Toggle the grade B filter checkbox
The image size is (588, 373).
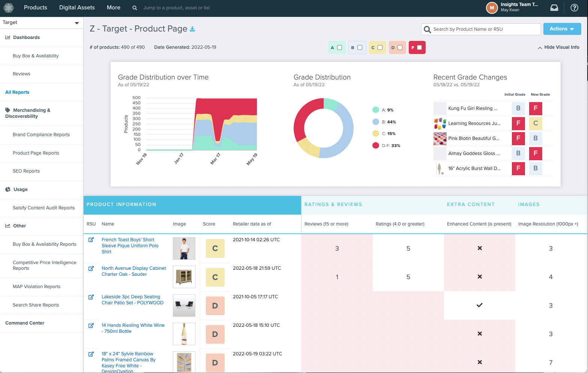[360, 47]
